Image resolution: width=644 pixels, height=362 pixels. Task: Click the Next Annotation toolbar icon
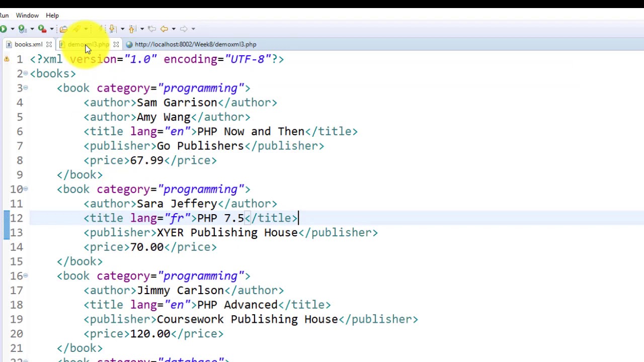coord(113,29)
